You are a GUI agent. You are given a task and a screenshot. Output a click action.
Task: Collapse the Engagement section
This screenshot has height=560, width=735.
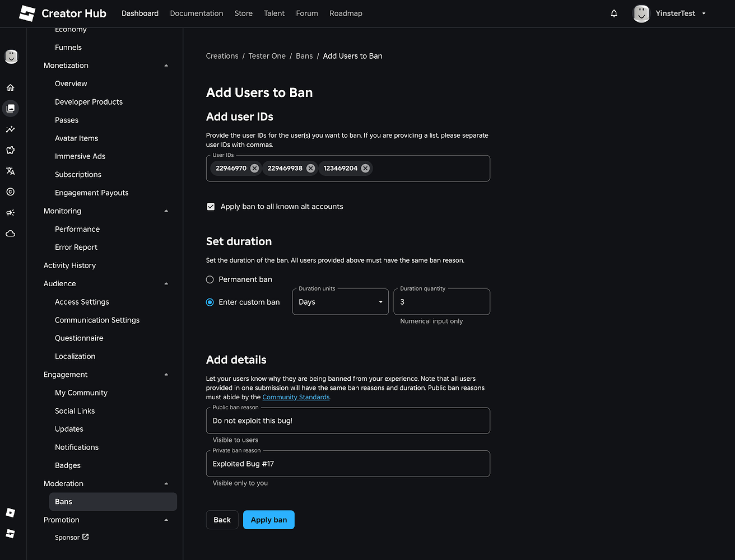(166, 374)
